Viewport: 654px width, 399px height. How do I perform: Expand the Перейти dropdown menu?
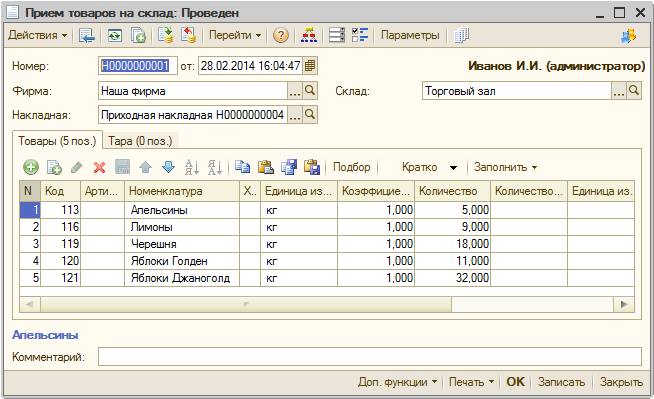click(x=235, y=35)
